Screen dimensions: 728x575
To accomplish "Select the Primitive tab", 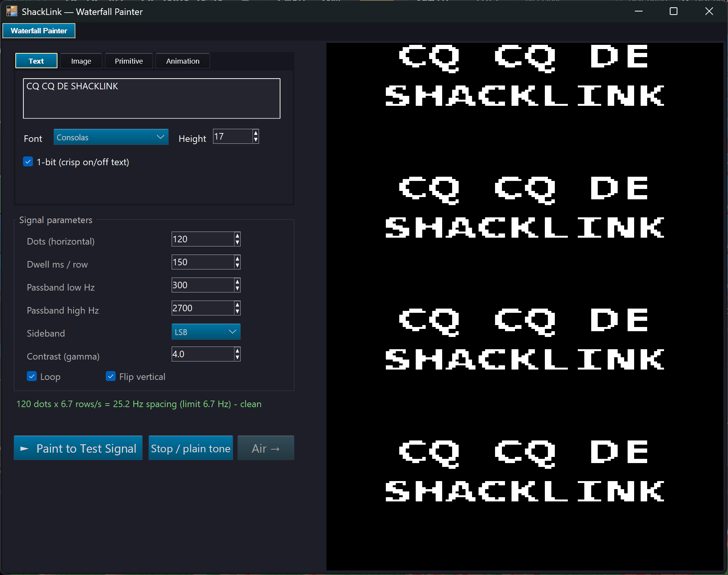I will point(129,61).
